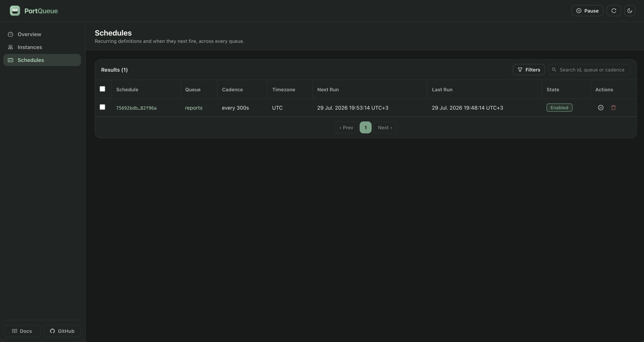Click the search magnifier icon
Image resolution: width=644 pixels, height=342 pixels.
coord(554,70)
